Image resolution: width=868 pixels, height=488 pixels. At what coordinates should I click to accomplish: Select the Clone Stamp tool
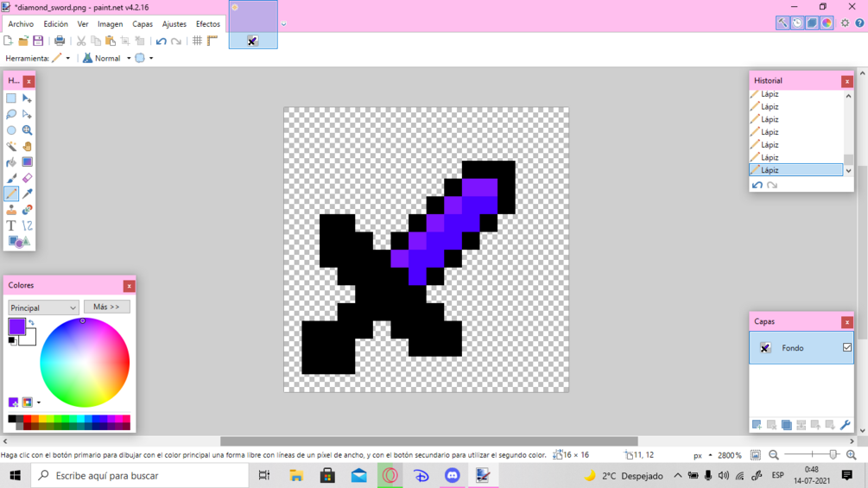click(11, 210)
